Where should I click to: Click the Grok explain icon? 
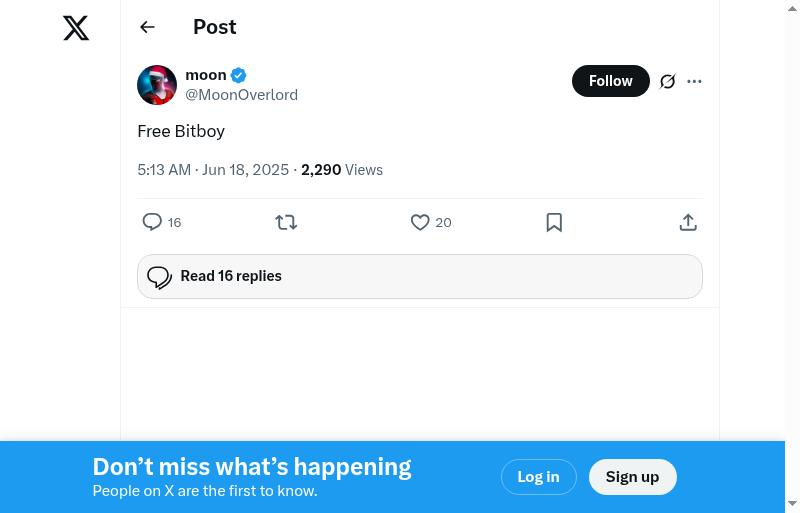(x=668, y=81)
